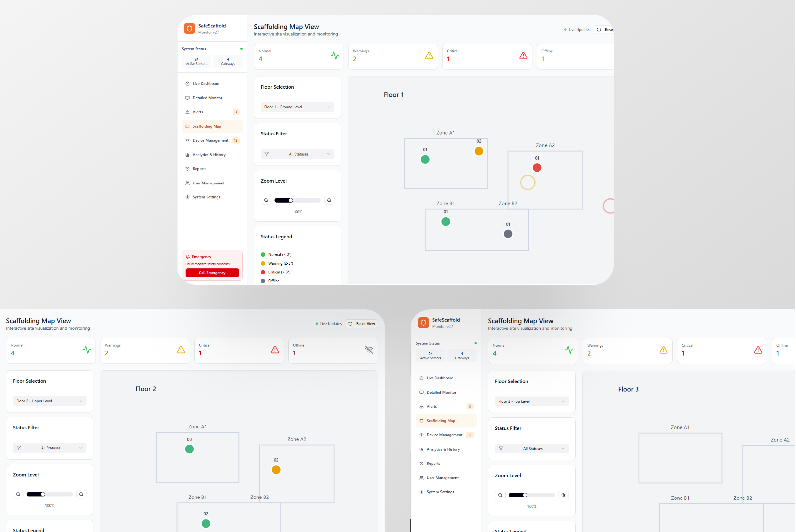The width and height of the screenshot is (796, 532).
Task: Open Device Management in Floor 3 window sidebar
Action: click(x=446, y=435)
